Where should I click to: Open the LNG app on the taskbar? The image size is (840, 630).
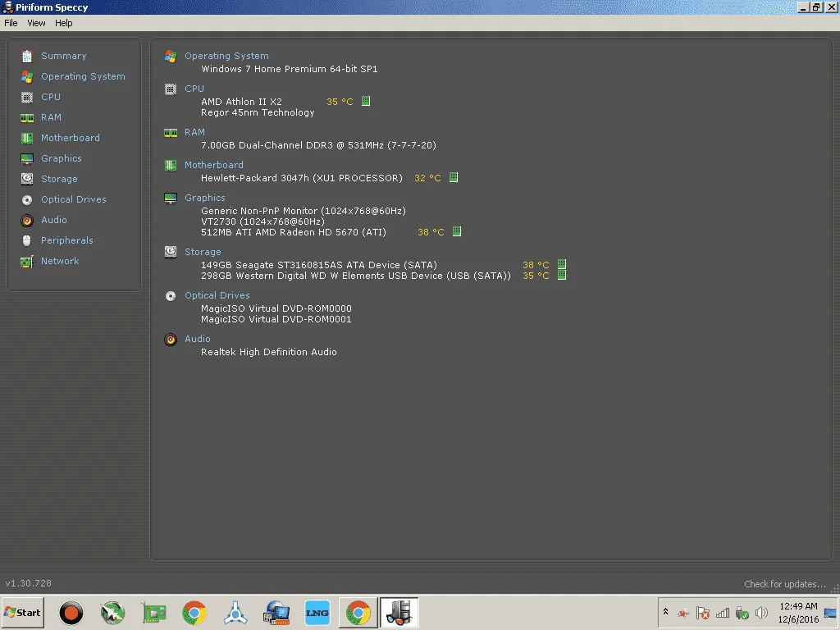(x=317, y=613)
